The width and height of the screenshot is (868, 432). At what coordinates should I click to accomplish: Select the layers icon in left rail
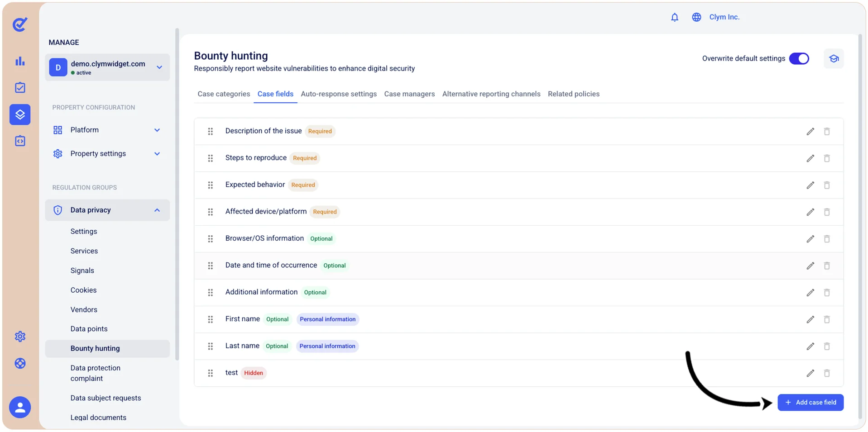[x=20, y=114]
